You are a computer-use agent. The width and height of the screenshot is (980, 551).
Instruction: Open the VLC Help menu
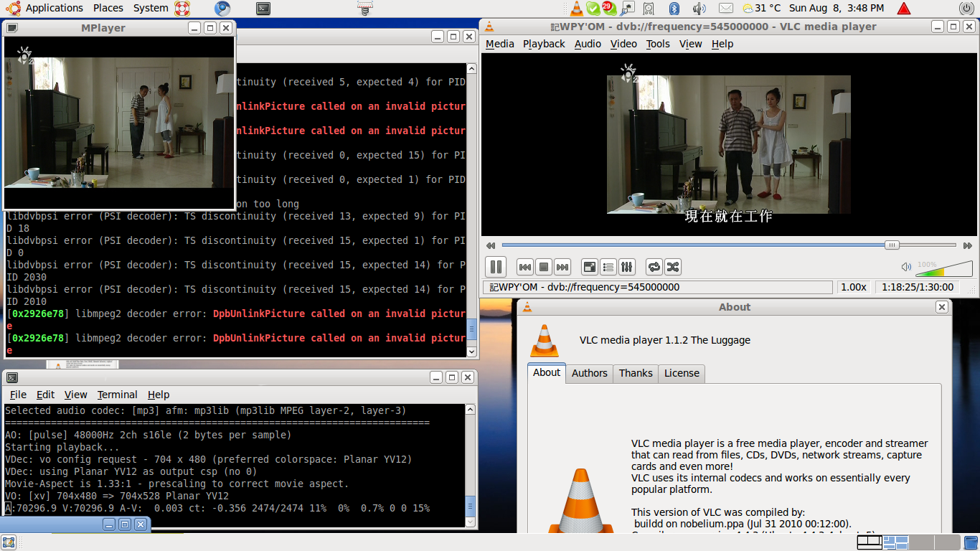click(722, 44)
